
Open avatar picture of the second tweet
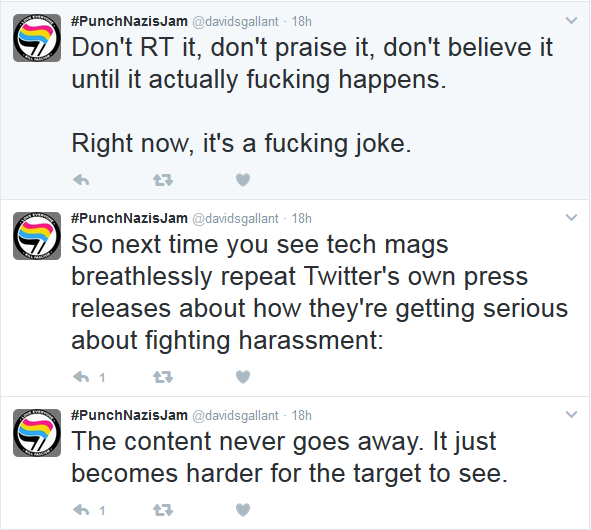click(37, 236)
